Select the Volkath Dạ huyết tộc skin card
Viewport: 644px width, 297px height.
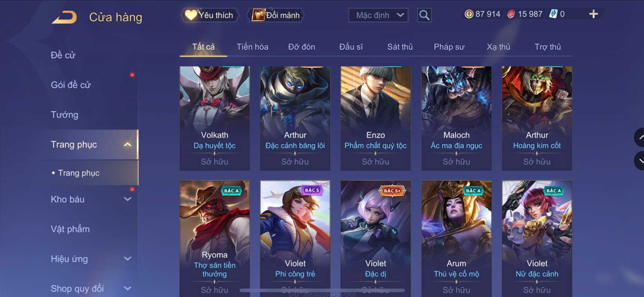tap(215, 118)
